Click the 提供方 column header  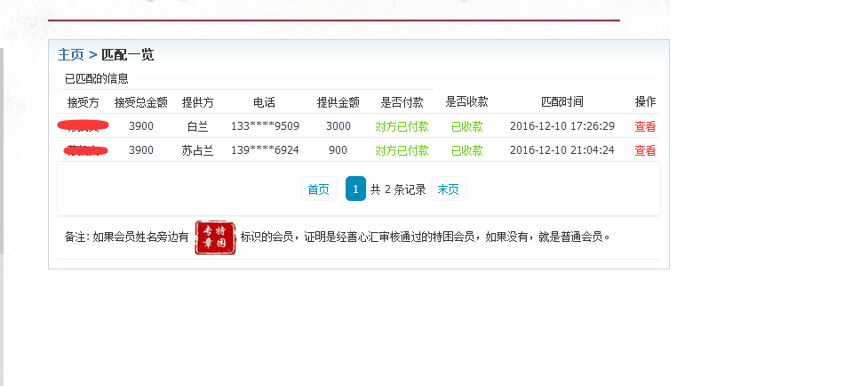point(197,102)
